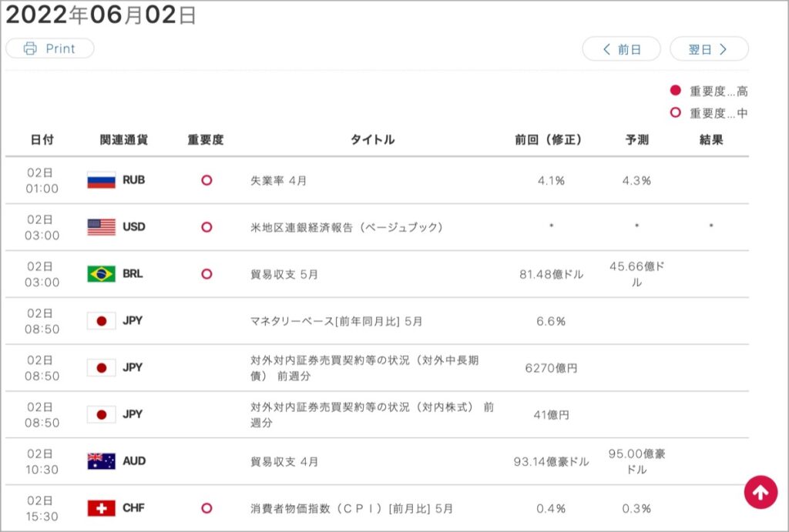Go to next day with 翌日 button
Viewport: 789px width, 532px height.
(709, 49)
